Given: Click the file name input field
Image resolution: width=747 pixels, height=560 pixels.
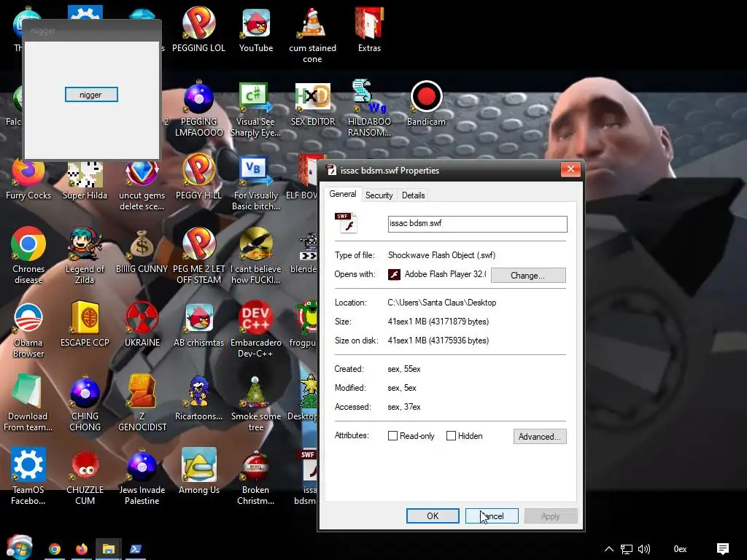Looking at the screenshot, I should (x=477, y=224).
